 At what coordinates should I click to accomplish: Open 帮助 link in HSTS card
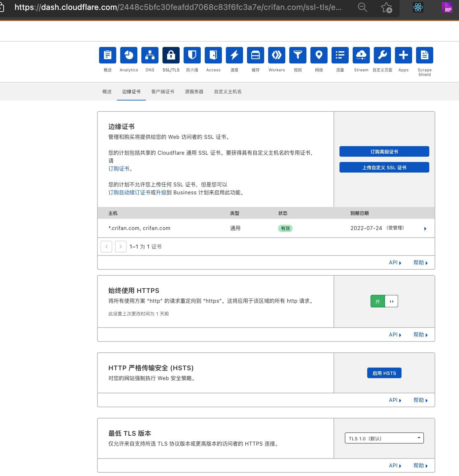coord(421,400)
